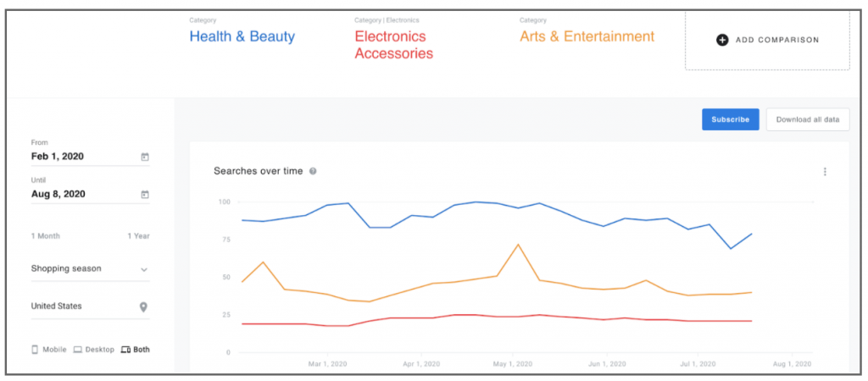Click the Searches over time help icon

313,171
